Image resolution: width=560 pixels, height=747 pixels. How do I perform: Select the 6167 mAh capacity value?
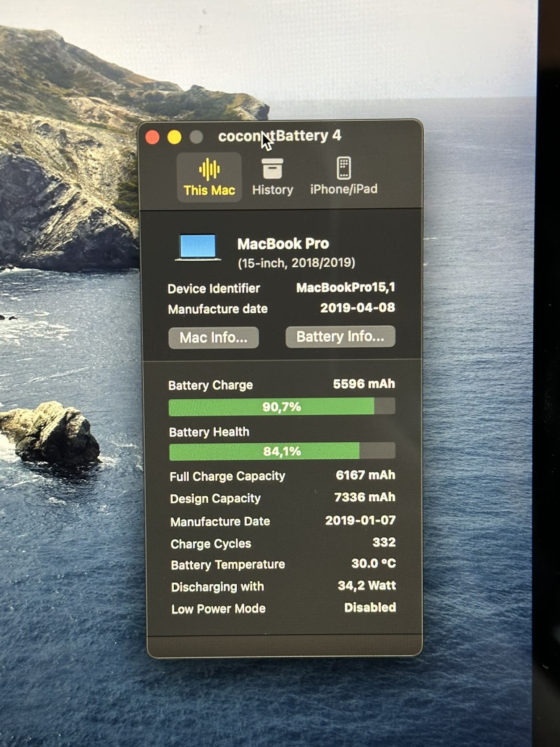click(x=365, y=475)
